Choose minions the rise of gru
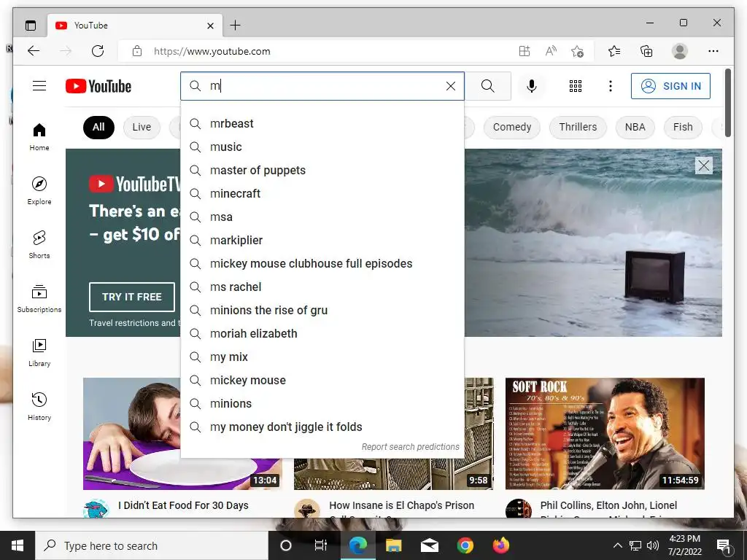Image resolution: width=747 pixels, height=560 pixels. point(322,310)
